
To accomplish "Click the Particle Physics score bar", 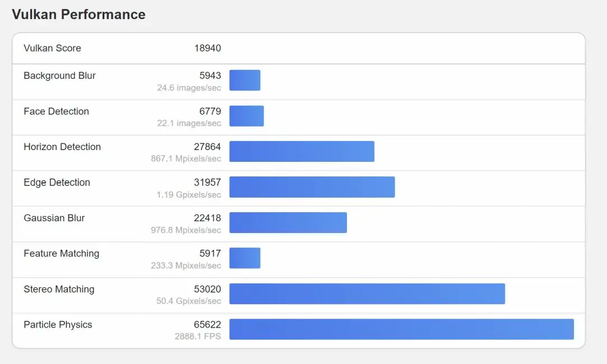I will point(401,329).
